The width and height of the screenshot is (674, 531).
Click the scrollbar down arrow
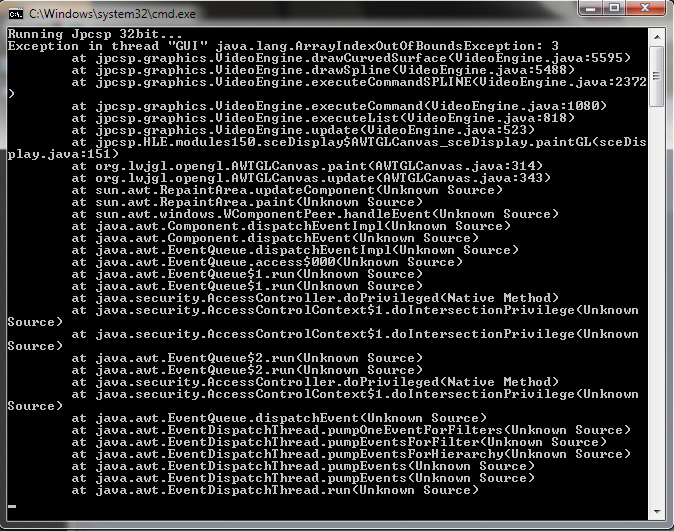[657, 512]
